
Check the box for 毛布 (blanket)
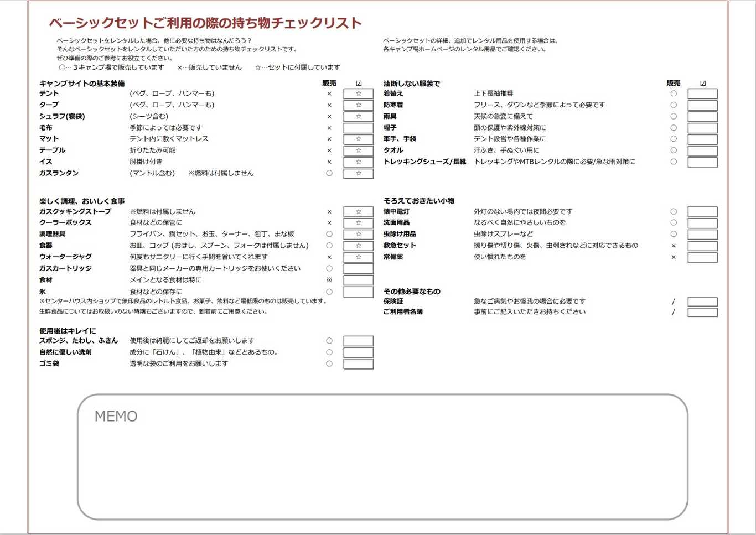358,128
